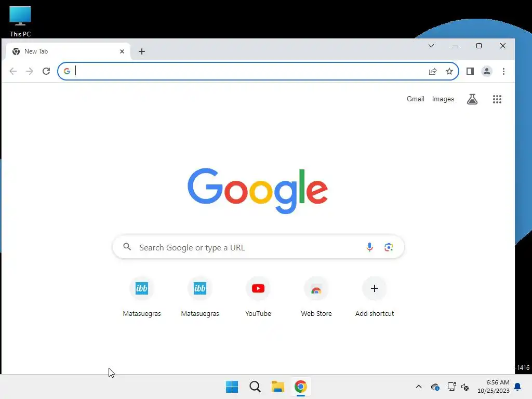532x399 pixels.
Task: Reload the current page
Action: 46,71
